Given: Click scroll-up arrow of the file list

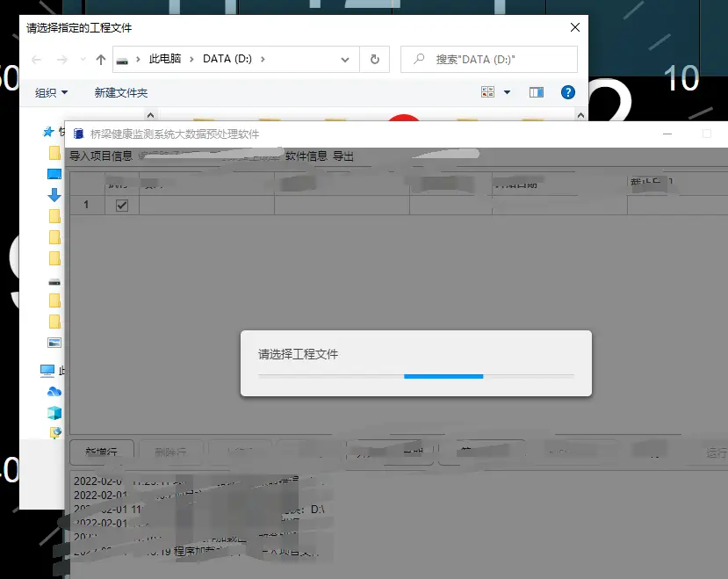Looking at the screenshot, I should coord(580,115).
